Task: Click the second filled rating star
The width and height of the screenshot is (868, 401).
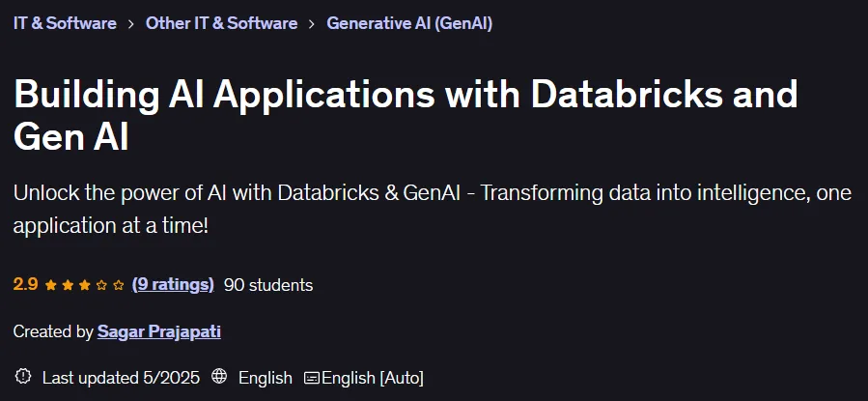Action: (x=68, y=285)
